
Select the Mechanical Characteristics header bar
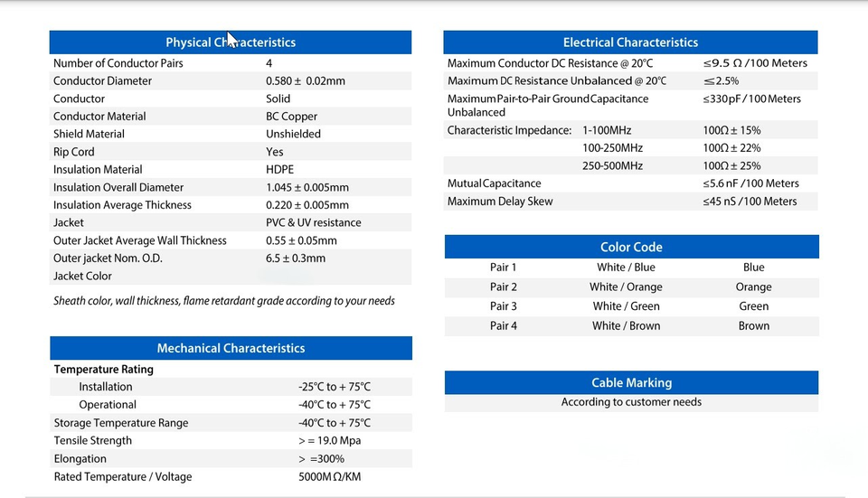point(231,348)
